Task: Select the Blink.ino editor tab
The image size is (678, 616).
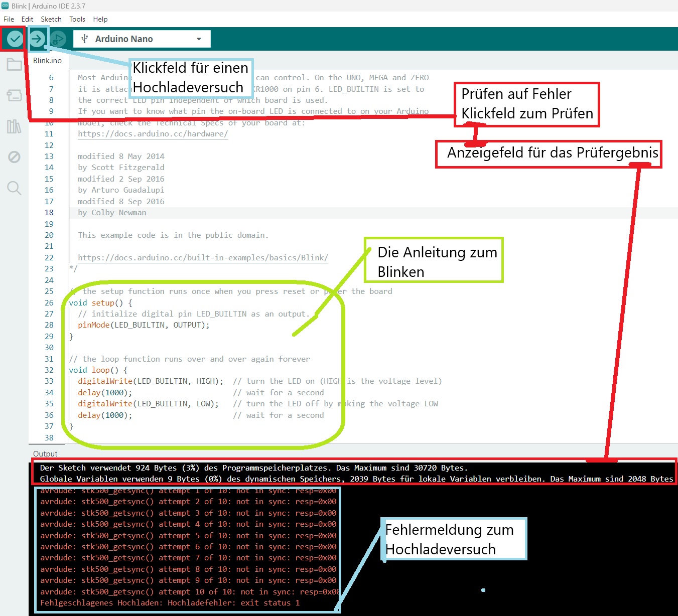Action: 48,61
